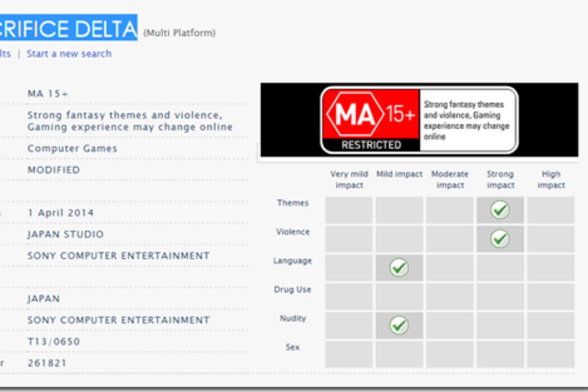Click the 'Very mild impact' column header
This screenshot has height=392, width=588.
point(349,180)
